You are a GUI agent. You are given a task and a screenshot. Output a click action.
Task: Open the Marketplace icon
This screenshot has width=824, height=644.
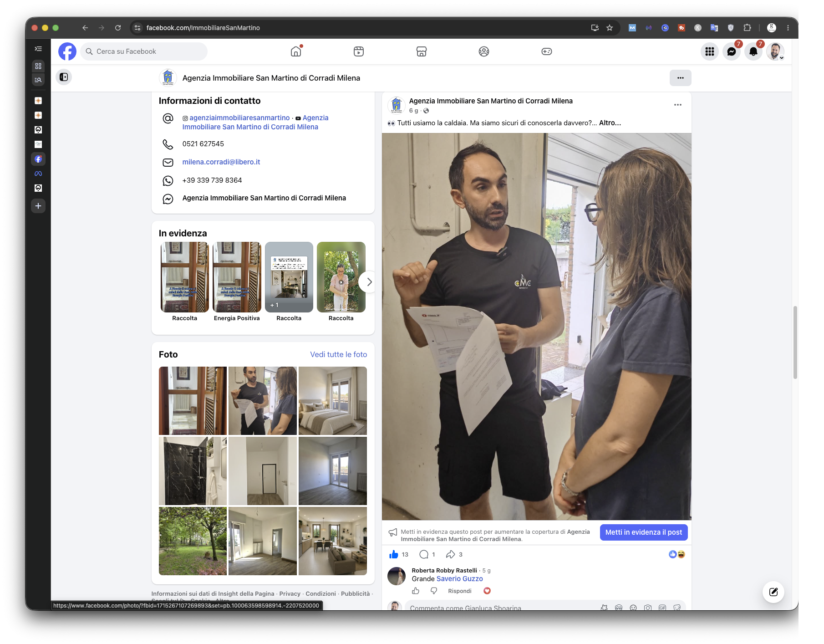pyautogui.click(x=422, y=51)
